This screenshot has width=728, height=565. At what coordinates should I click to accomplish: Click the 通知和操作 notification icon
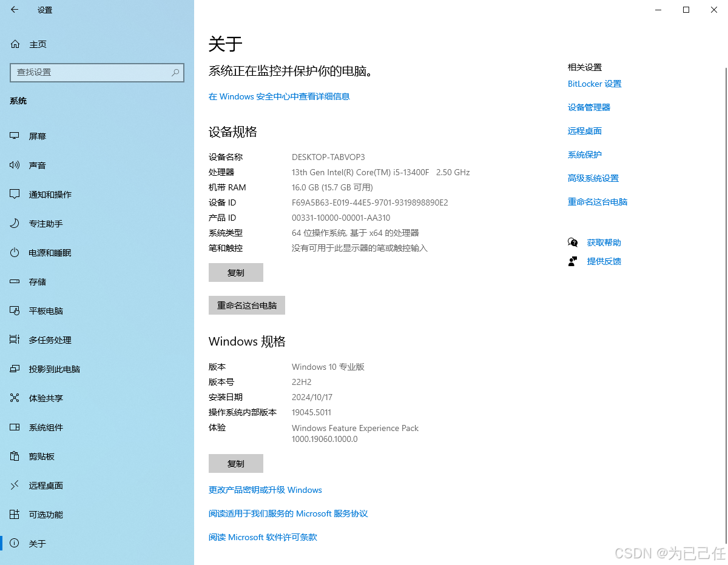point(15,194)
